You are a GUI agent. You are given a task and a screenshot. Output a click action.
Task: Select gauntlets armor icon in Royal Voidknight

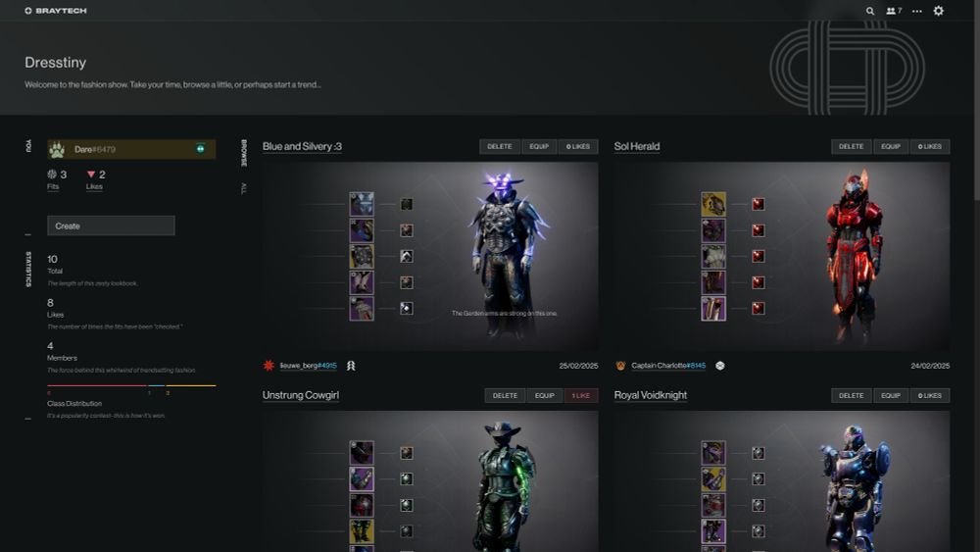click(x=713, y=478)
